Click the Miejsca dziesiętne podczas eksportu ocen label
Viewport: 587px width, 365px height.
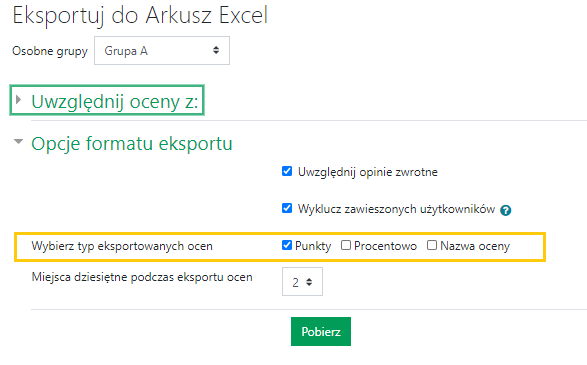[142, 277]
